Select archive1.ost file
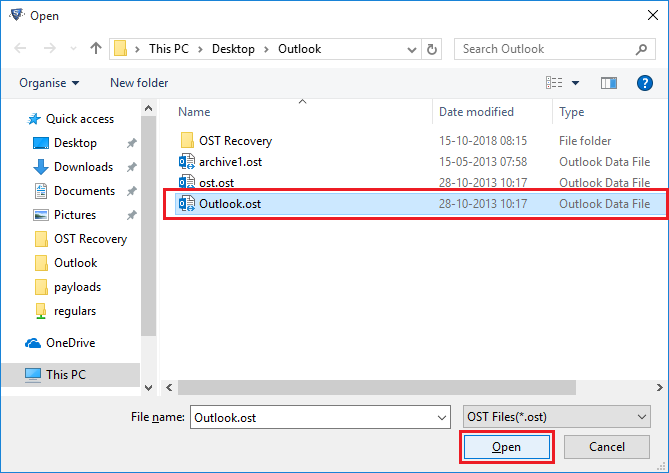The width and height of the screenshot is (669, 473). tap(230, 162)
